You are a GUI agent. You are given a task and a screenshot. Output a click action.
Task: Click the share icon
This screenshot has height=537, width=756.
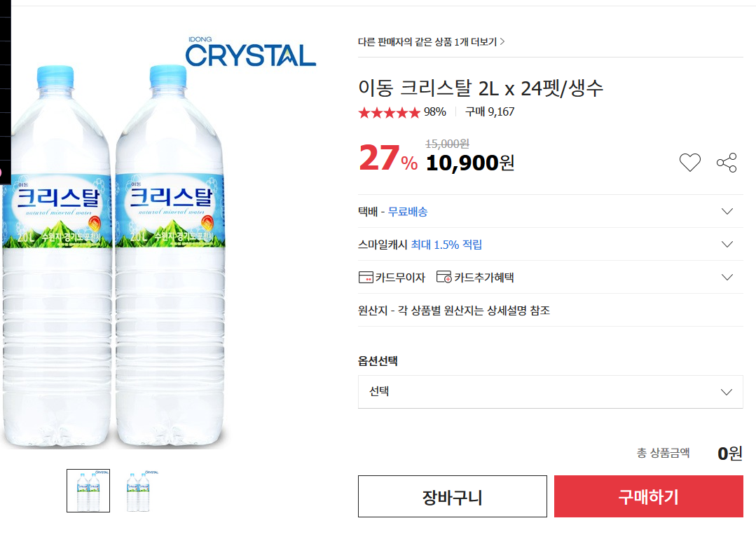[x=727, y=163]
